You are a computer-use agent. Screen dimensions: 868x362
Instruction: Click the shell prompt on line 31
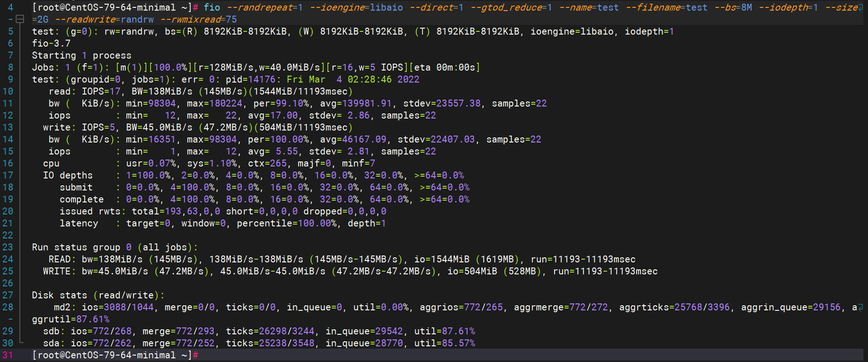115,355
